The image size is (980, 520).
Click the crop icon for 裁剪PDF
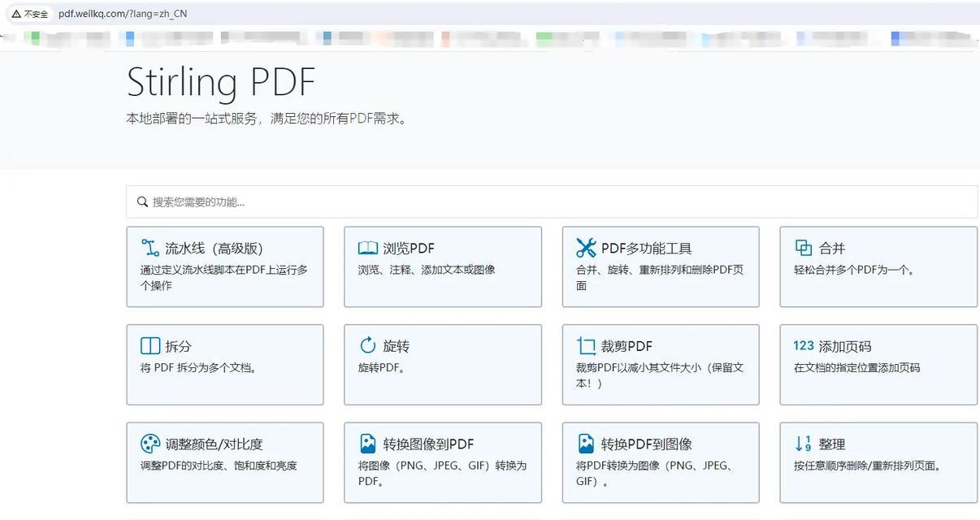click(586, 346)
